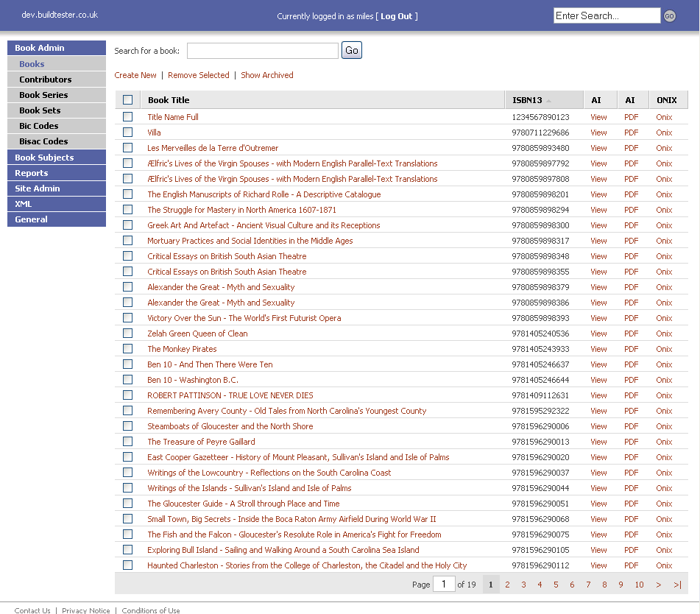Click the next page > arrow
The width and height of the screenshot is (700, 614).
[x=659, y=585]
